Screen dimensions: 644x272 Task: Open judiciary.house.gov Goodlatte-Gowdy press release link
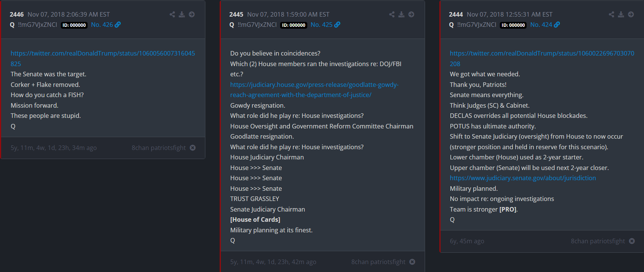tap(314, 90)
